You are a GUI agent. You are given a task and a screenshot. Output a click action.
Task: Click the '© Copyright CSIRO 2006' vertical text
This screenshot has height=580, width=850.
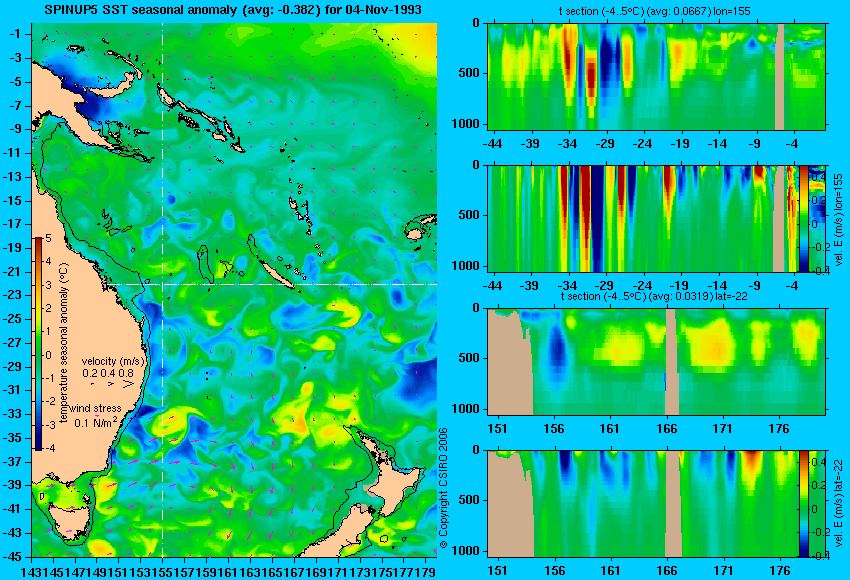pos(443,488)
